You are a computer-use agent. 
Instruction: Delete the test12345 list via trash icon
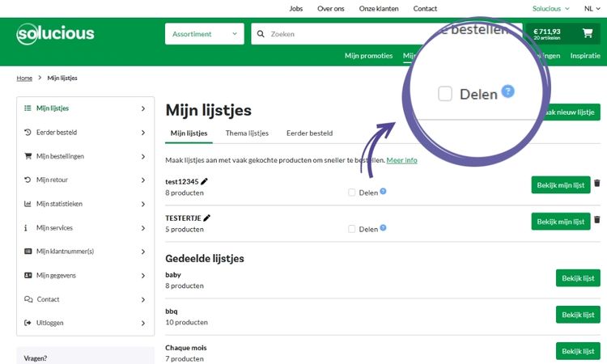tap(597, 184)
